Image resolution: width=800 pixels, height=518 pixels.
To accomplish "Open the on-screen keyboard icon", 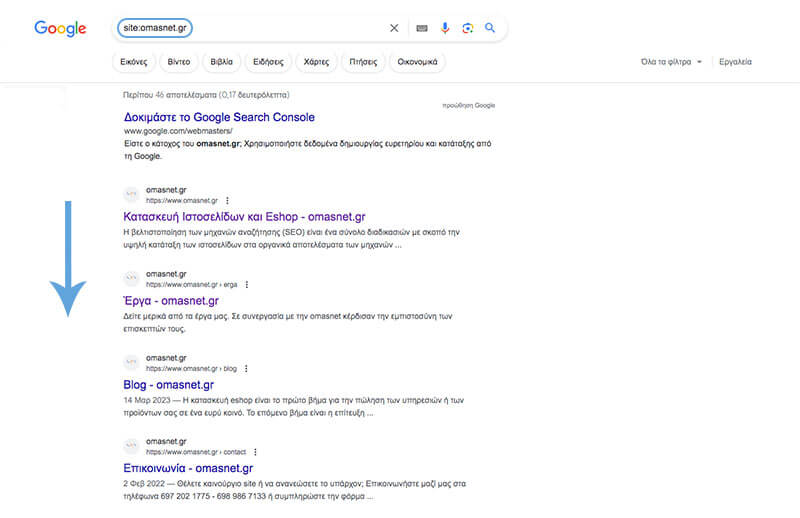I will click(422, 28).
